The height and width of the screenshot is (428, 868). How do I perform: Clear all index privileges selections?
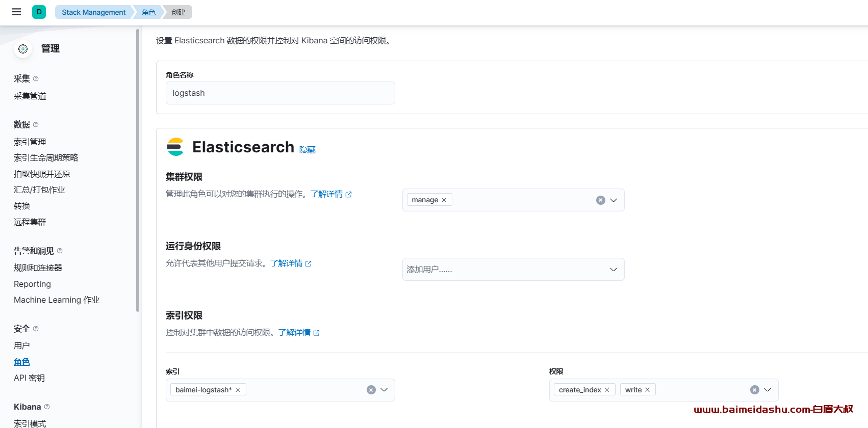(x=754, y=390)
